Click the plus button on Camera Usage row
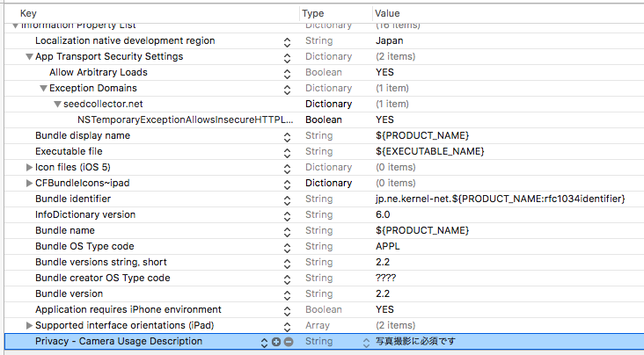Viewport: 644px width, 355px height. (276, 341)
